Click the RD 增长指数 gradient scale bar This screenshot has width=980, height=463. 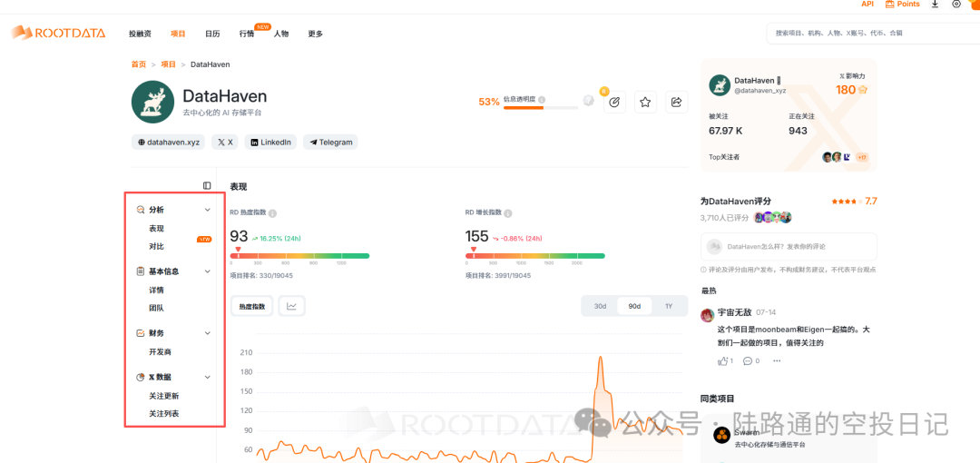pyautogui.click(x=535, y=256)
